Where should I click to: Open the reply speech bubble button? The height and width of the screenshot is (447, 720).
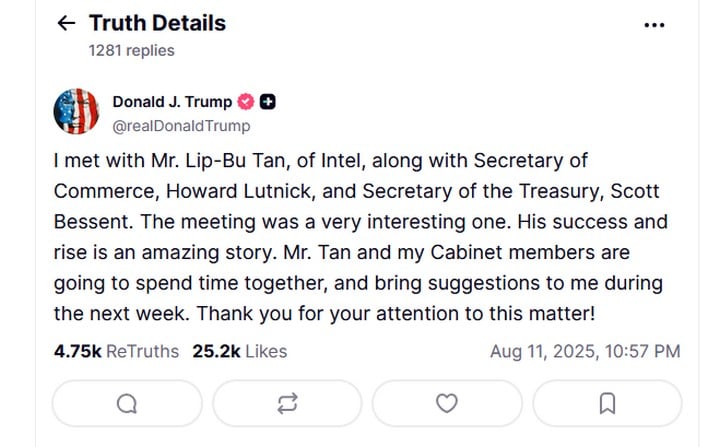[127, 403]
